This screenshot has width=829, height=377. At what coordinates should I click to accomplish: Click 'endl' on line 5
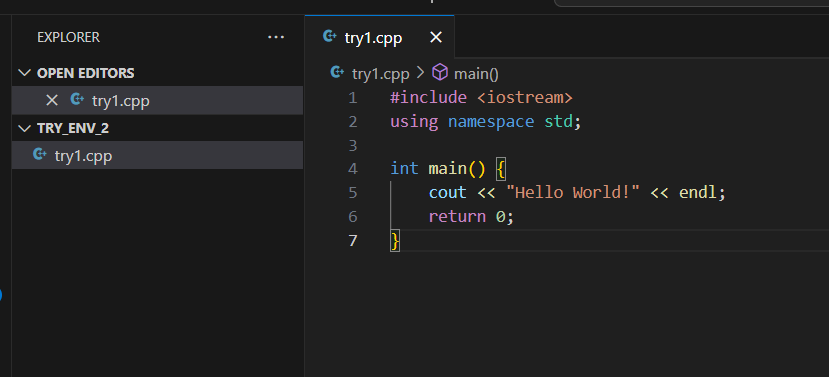pos(698,192)
